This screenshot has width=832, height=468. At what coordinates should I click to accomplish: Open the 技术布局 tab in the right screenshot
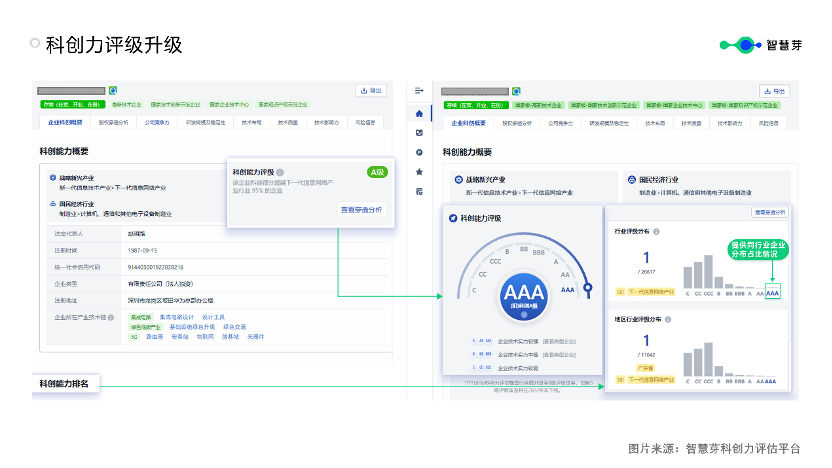[655, 123]
